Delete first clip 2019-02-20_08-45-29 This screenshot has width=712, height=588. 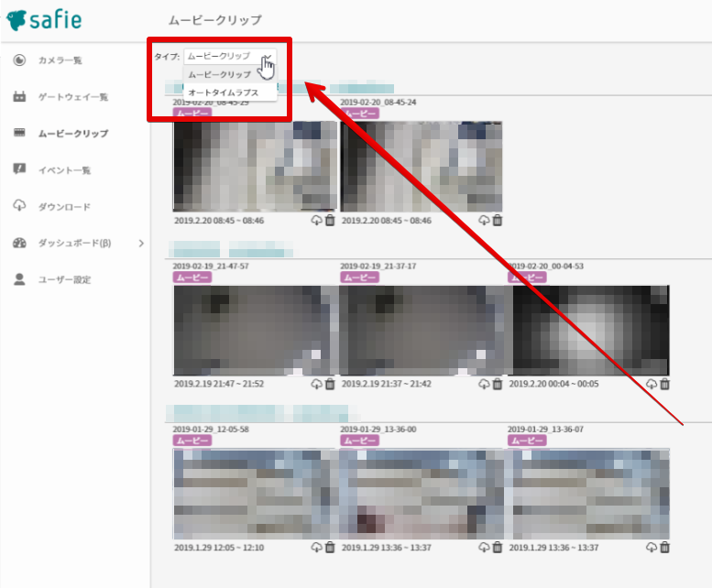pyautogui.click(x=330, y=221)
